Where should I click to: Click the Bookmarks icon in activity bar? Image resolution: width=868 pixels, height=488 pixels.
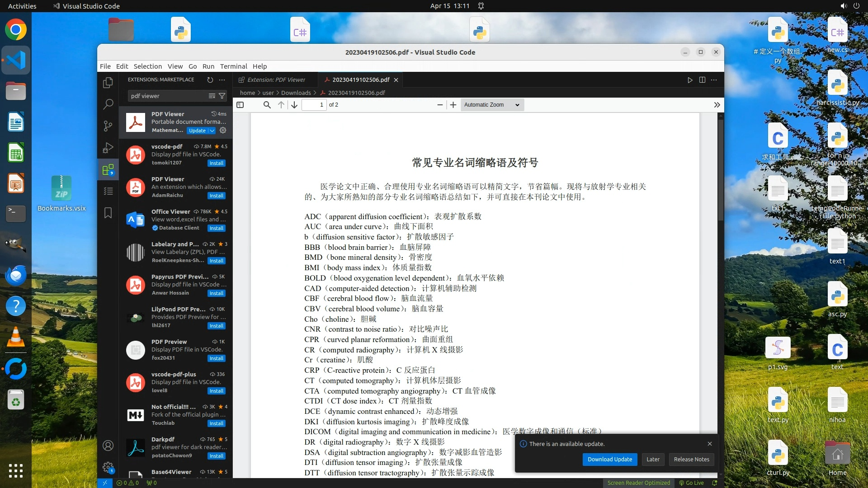108,213
